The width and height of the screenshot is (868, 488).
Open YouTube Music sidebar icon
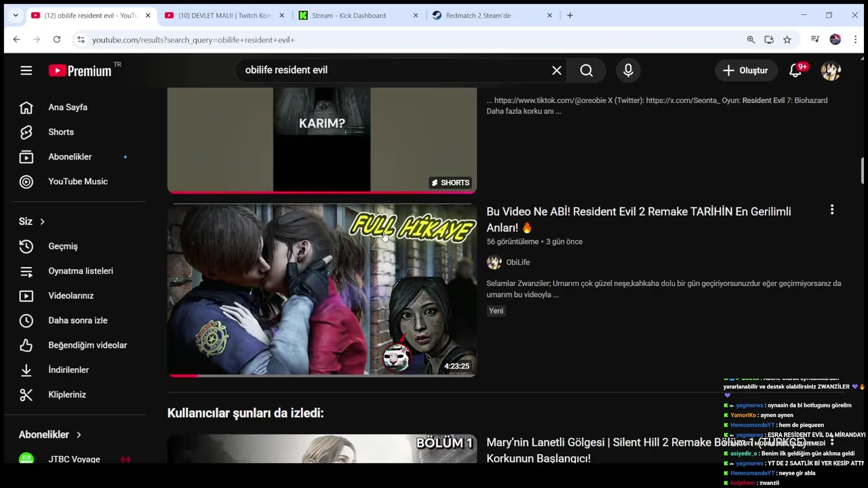[26, 182]
